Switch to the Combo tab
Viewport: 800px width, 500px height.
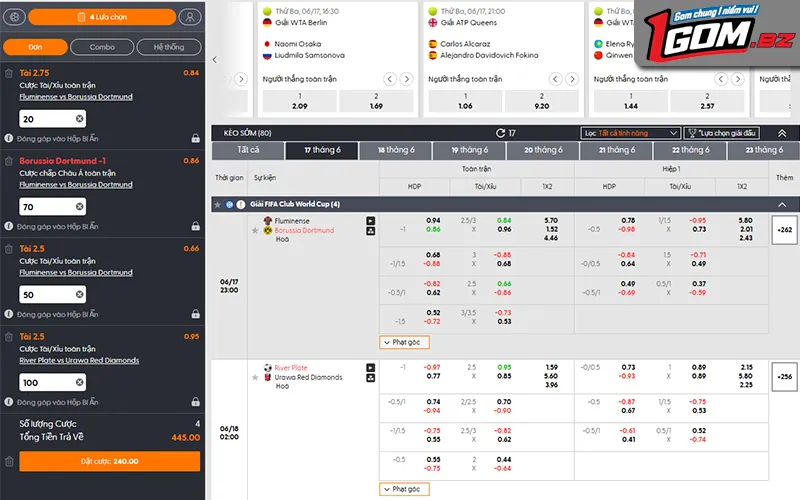tap(102, 47)
